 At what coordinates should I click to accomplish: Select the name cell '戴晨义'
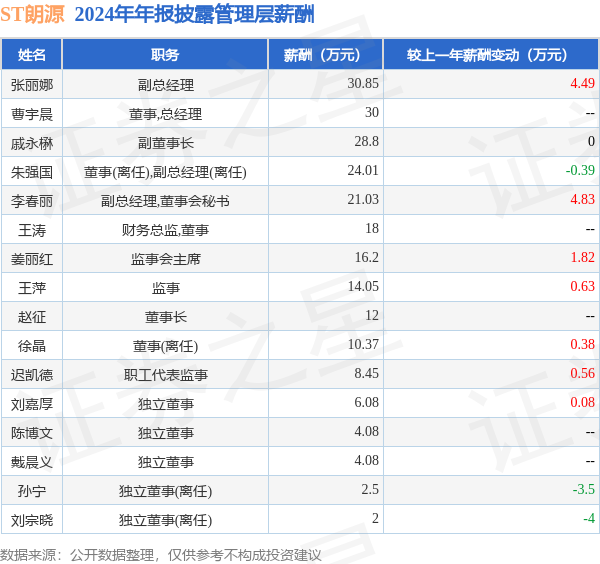tap(32, 462)
